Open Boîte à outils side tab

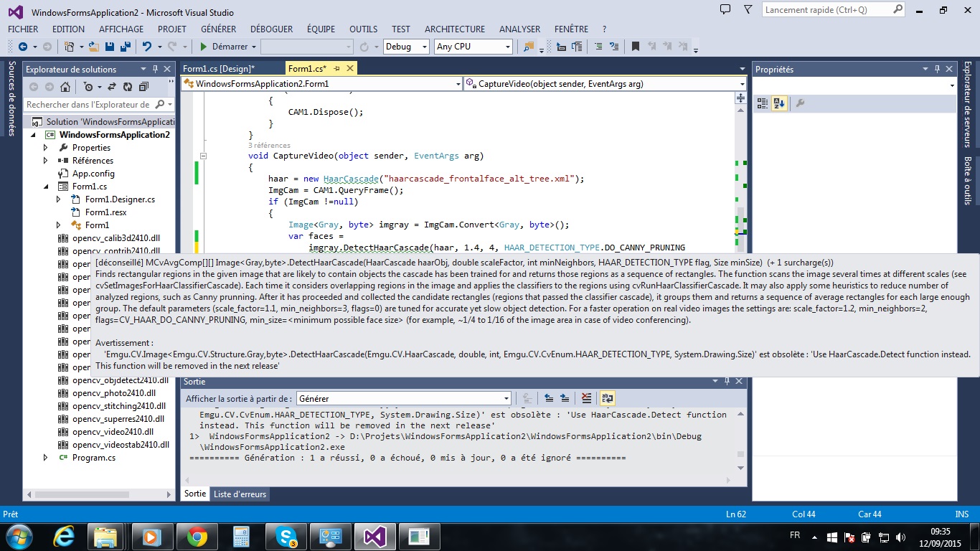coord(967,181)
